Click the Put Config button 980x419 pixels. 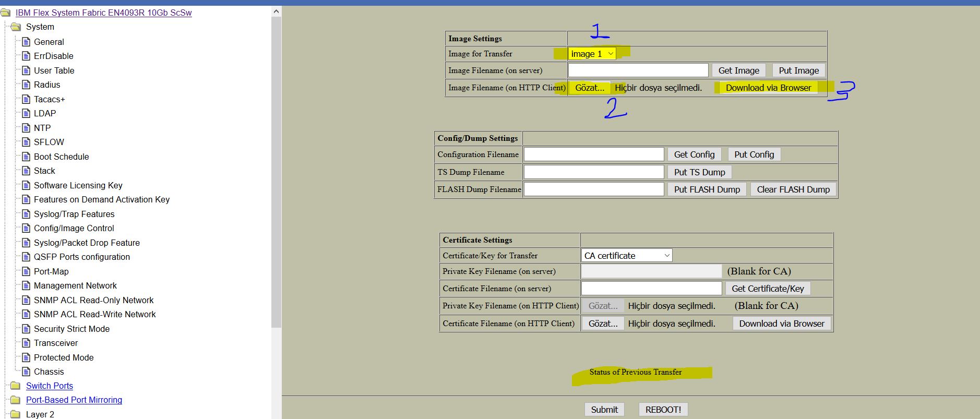pos(754,154)
